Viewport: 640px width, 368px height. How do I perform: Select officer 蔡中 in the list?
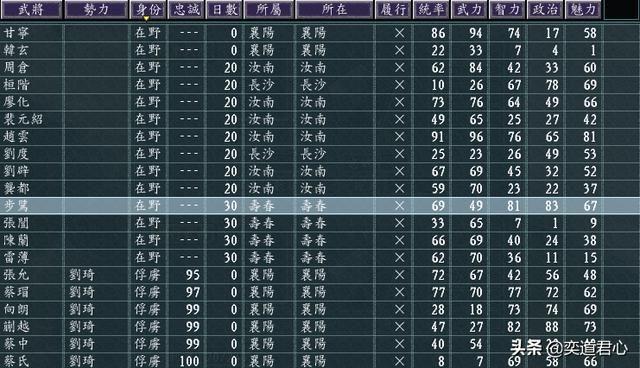pyautogui.click(x=16, y=344)
